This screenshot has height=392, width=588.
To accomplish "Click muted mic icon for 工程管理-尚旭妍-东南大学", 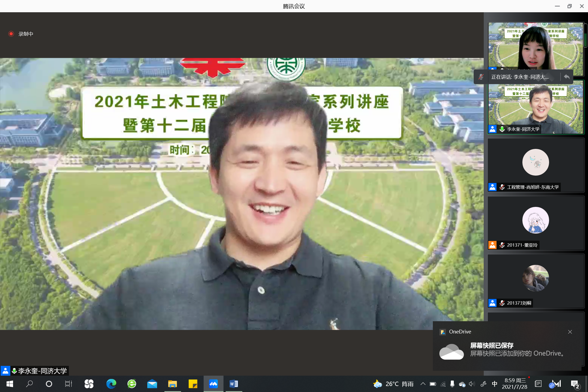I will [x=502, y=187].
